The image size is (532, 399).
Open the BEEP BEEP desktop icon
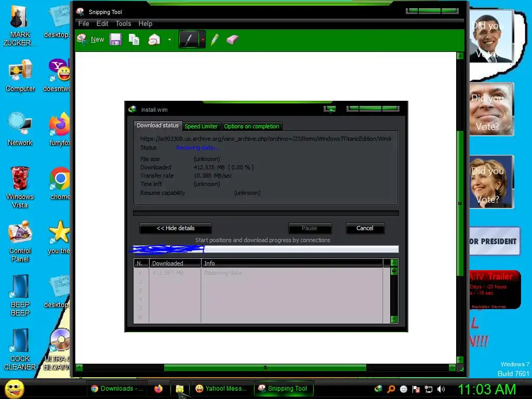[20, 296]
